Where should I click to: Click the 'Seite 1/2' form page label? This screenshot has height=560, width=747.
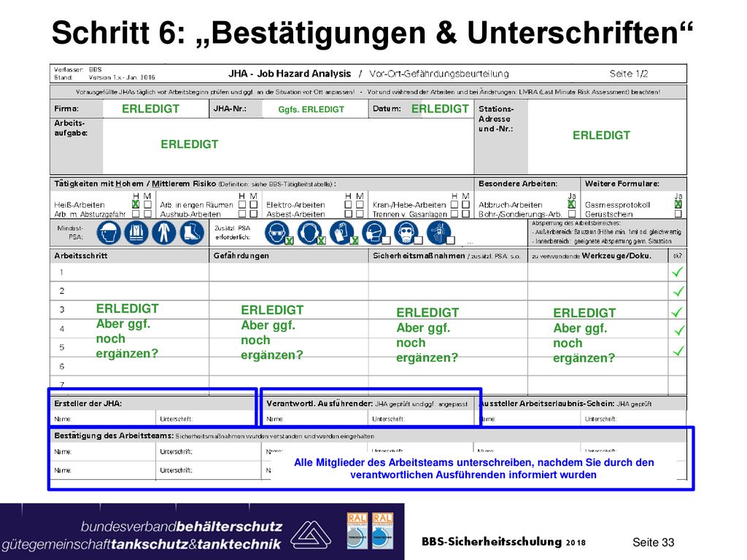pyautogui.click(x=628, y=74)
